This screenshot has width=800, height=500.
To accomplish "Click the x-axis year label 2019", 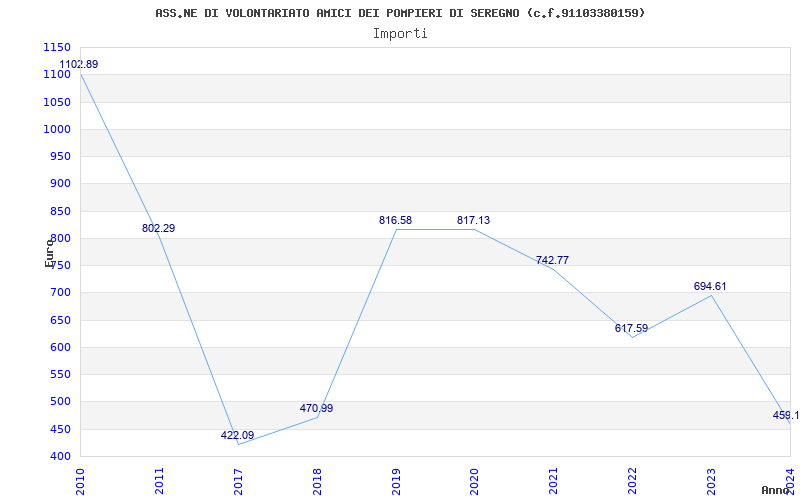I will (x=396, y=481).
